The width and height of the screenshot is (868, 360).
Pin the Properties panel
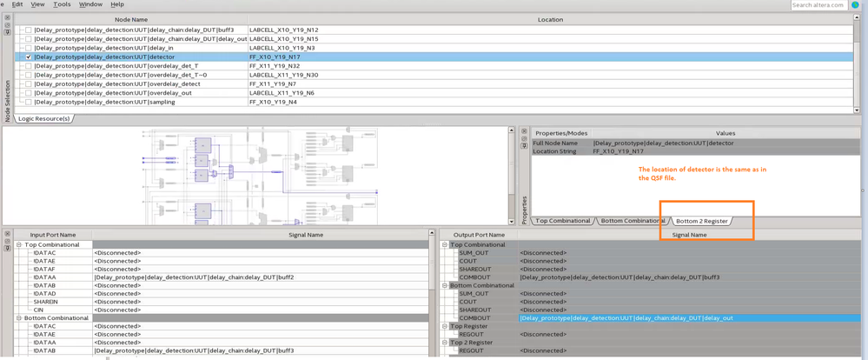tap(524, 145)
